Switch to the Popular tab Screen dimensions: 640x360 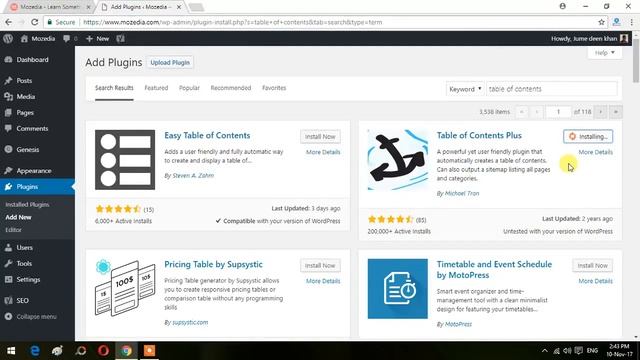pyautogui.click(x=189, y=88)
